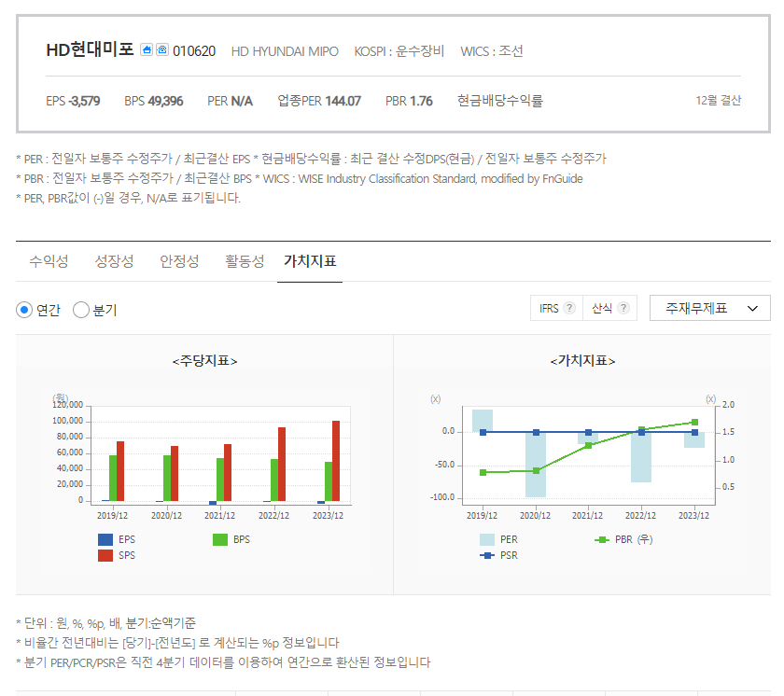Image resolution: width=784 pixels, height=696 pixels.
Task: Click the BPS 49,396 value
Action: [153, 101]
